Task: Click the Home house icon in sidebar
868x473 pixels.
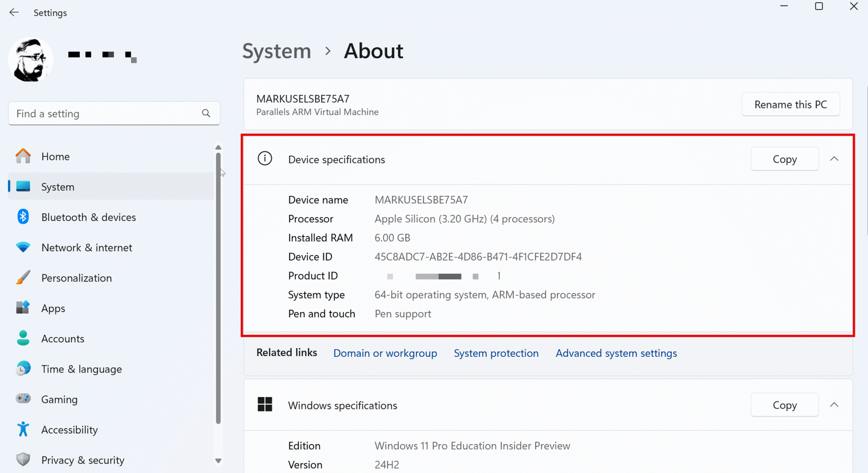Action: (23, 156)
